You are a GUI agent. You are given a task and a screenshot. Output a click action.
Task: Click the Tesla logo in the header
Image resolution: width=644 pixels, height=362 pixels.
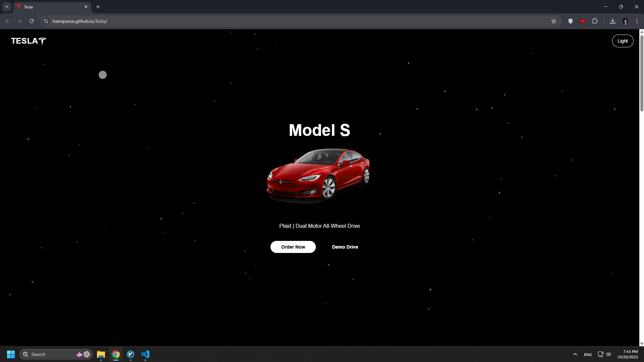tap(29, 41)
